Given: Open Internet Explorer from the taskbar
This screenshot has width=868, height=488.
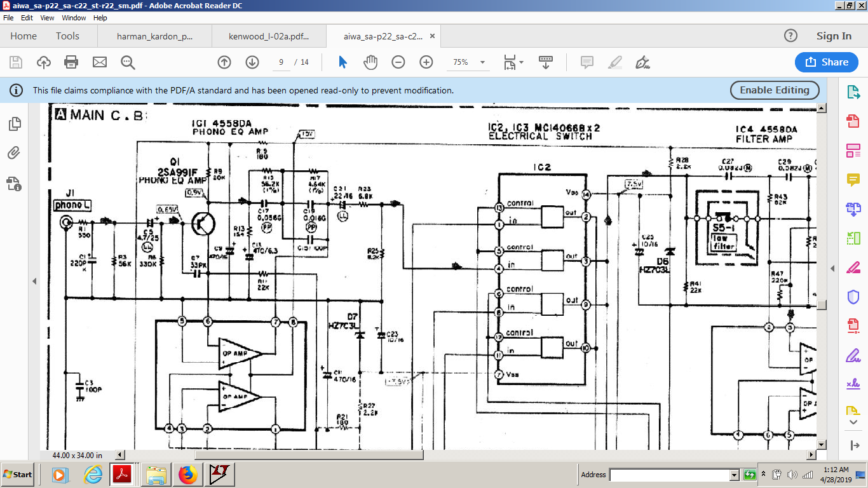Looking at the screenshot, I should pyautogui.click(x=93, y=475).
